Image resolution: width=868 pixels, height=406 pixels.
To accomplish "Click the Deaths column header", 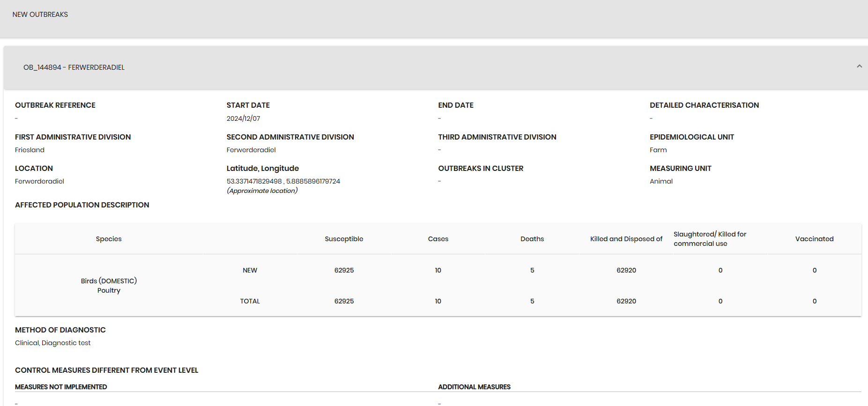I will point(532,239).
